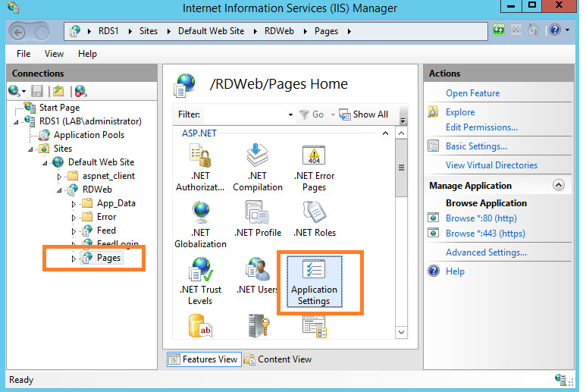Select the Application Settings feature

314,282
